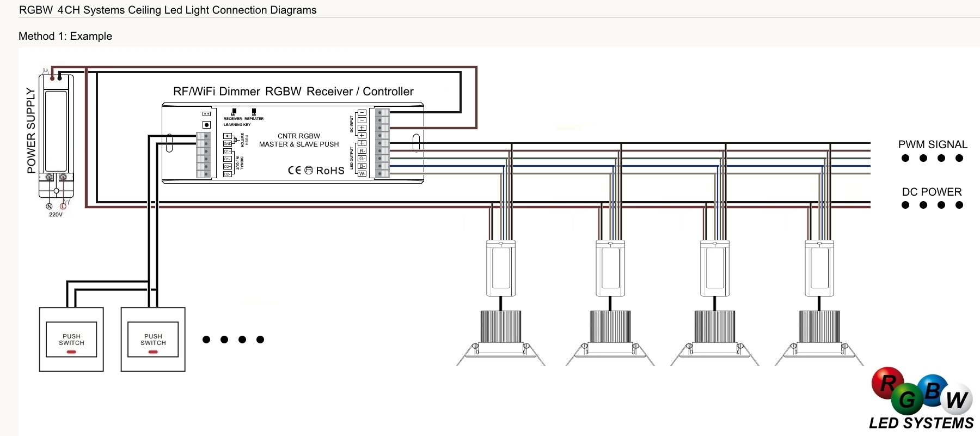Click the CE certification mark
The image size is (980, 436).
(x=294, y=171)
